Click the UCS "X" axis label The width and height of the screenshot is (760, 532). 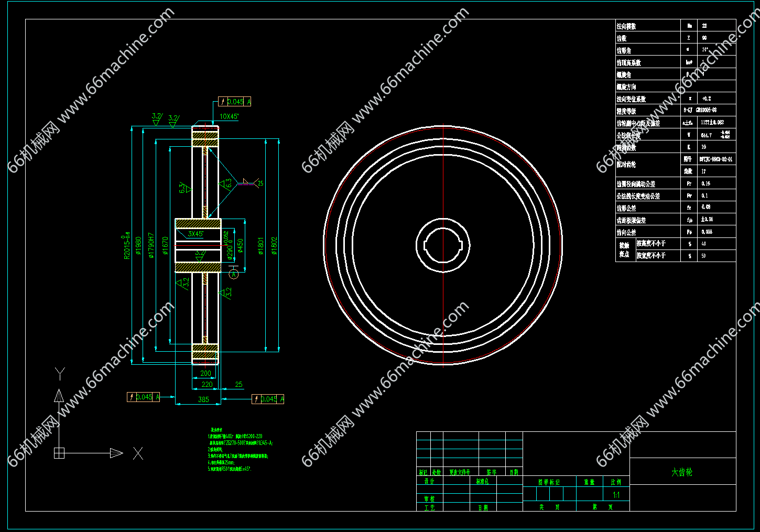[x=138, y=453]
